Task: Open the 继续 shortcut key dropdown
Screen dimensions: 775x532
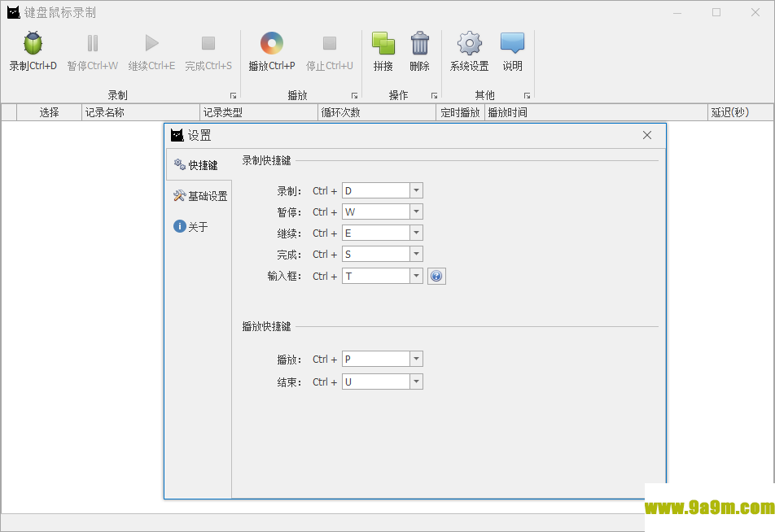Action: 416,233
